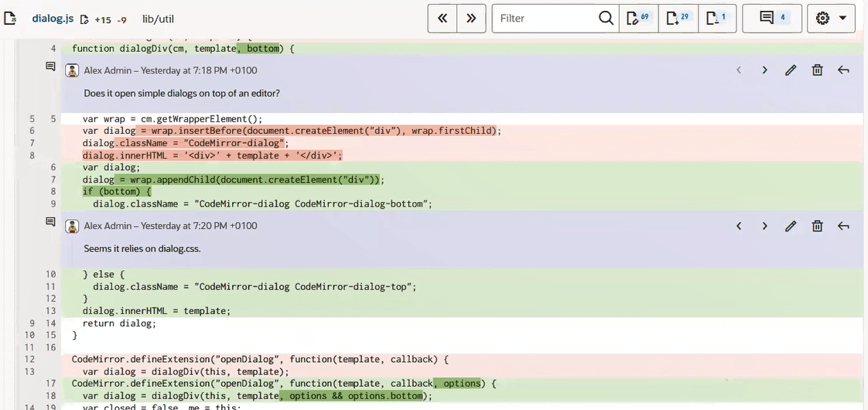The image size is (868, 410).
Task: Delete the 7:20 PM comment
Action: (817, 226)
